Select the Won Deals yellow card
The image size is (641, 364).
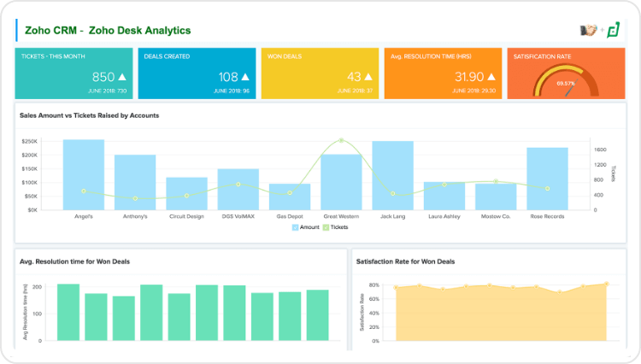click(x=319, y=73)
